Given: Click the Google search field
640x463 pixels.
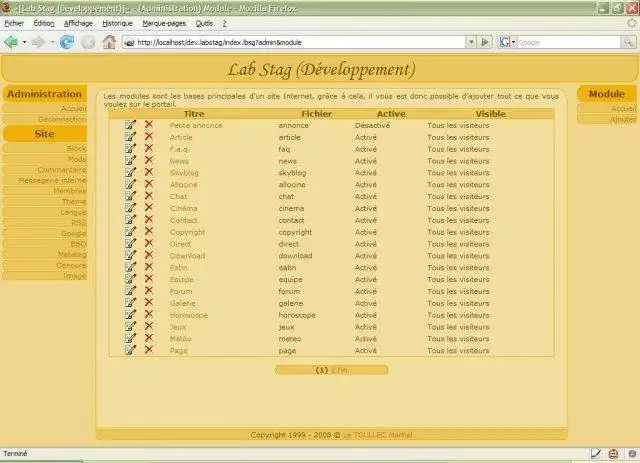Looking at the screenshot, I should [569, 42].
